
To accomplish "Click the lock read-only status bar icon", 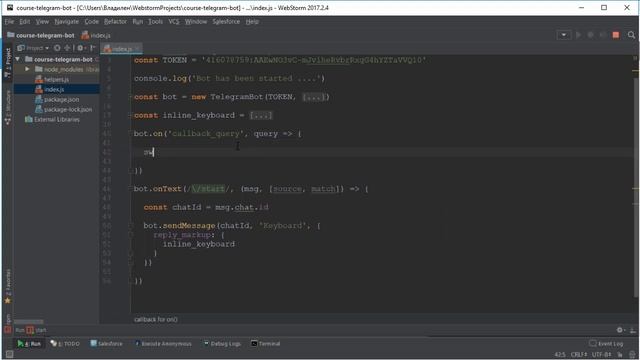I will (x=620, y=355).
